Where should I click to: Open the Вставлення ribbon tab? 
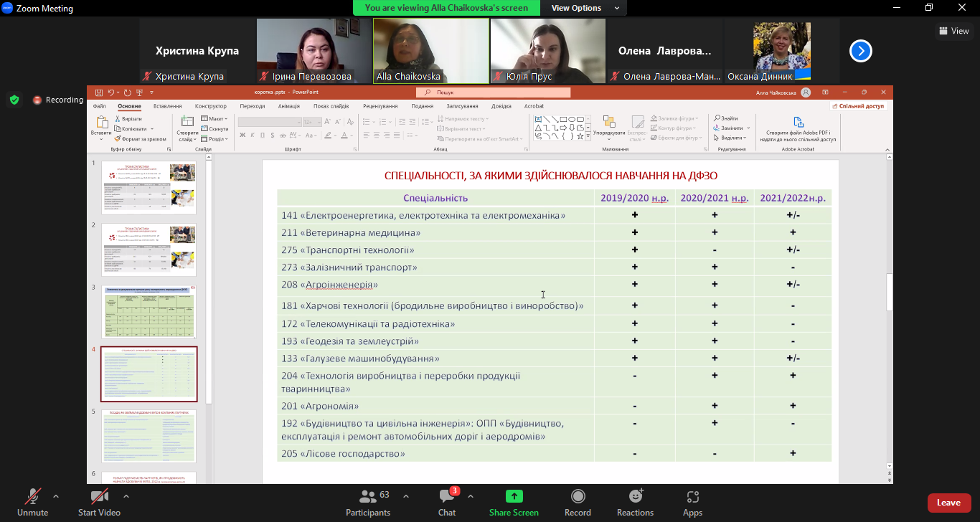click(167, 106)
